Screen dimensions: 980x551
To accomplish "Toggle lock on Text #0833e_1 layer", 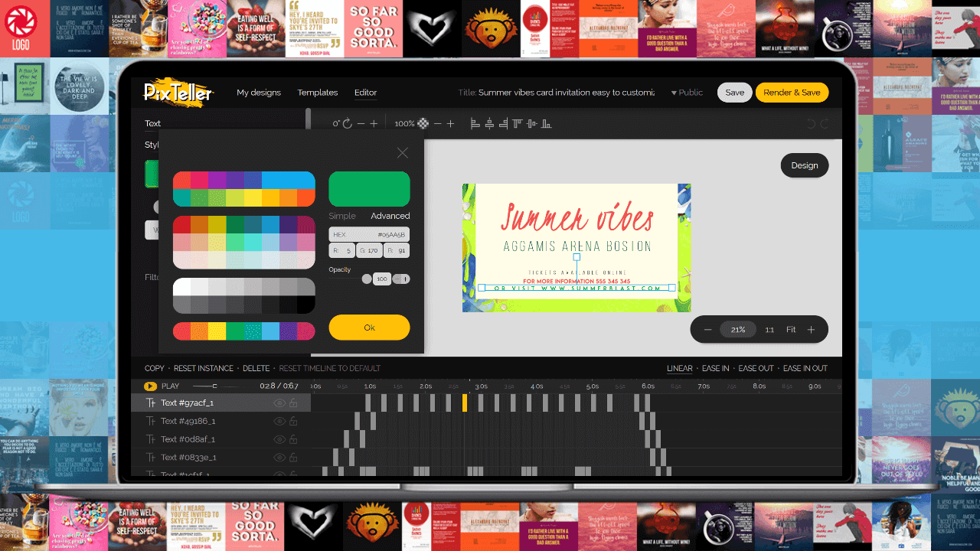I will tap(294, 457).
